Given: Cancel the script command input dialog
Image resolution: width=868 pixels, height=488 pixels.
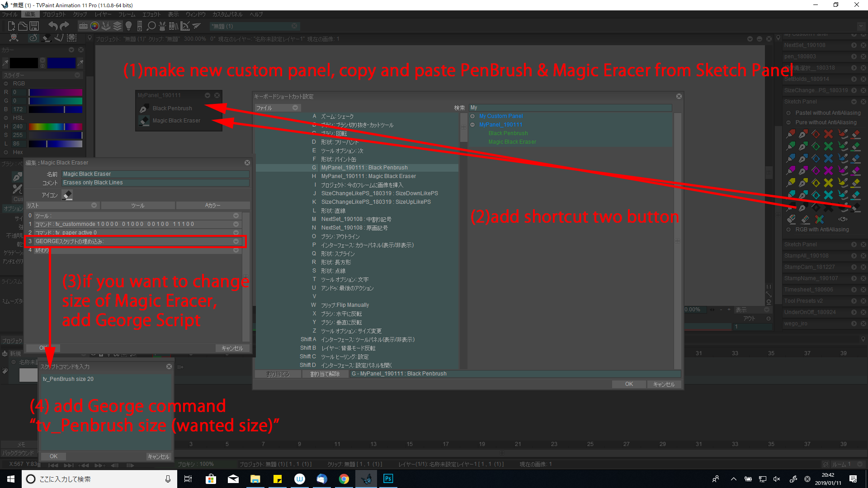Looking at the screenshot, I should 159,457.
